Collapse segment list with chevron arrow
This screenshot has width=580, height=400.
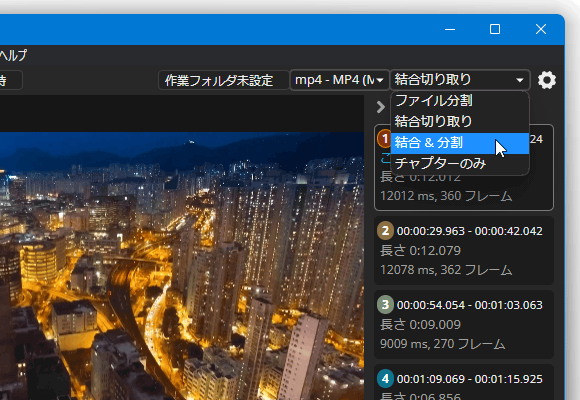[381, 107]
